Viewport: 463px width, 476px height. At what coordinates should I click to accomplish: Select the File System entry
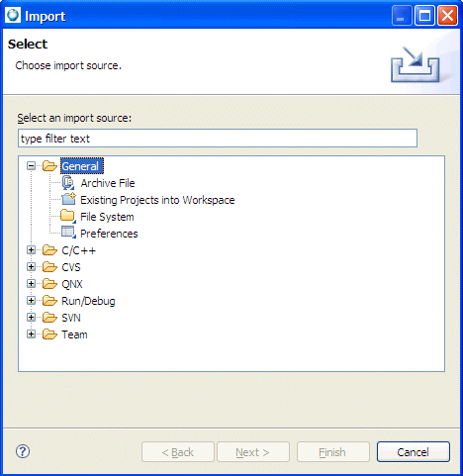tap(107, 217)
